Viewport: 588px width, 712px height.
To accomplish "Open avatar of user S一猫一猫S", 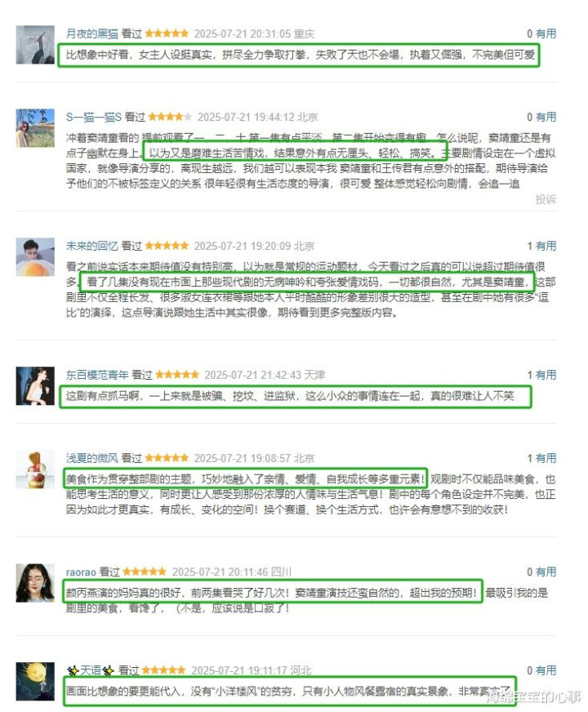I will tap(35, 127).
